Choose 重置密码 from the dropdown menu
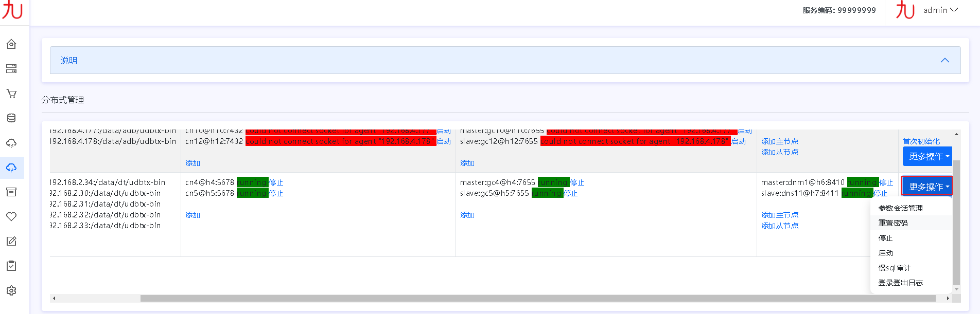The height and width of the screenshot is (314, 980). coord(893,223)
